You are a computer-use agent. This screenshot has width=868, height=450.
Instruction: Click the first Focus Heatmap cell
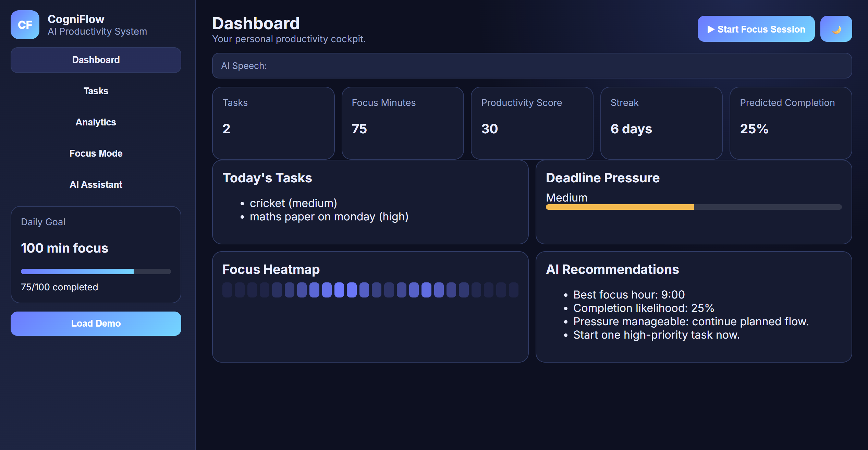(227, 290)
